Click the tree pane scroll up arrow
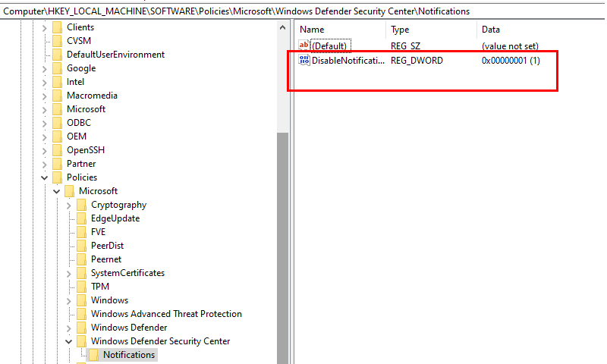Image resolution: width=607 pixels, height=364 pixels. (x=282, y=27)
